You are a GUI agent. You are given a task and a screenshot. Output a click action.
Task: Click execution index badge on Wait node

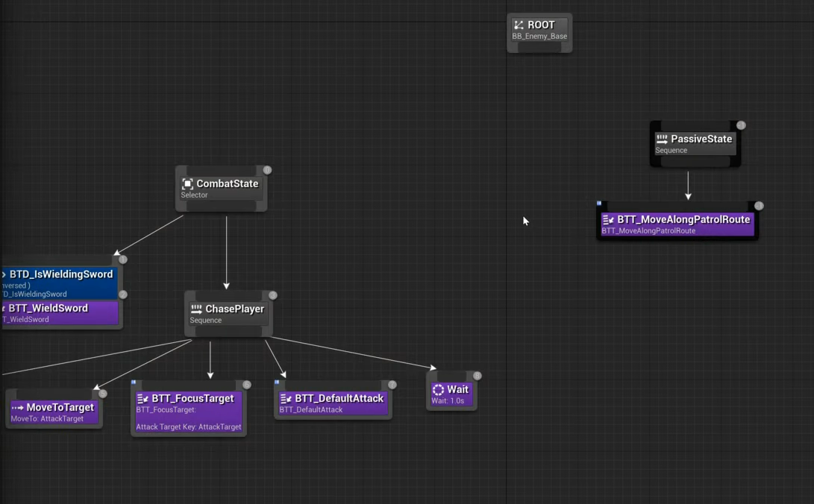[x=478, y=376]
